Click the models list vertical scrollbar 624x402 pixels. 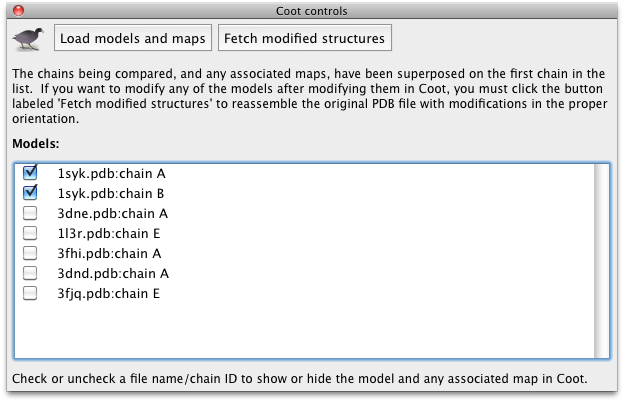pos(601,260)
